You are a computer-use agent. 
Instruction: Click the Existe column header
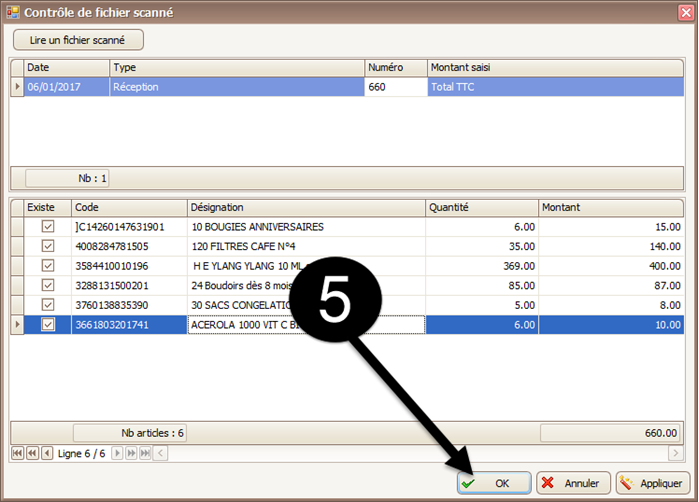(48, 207)
